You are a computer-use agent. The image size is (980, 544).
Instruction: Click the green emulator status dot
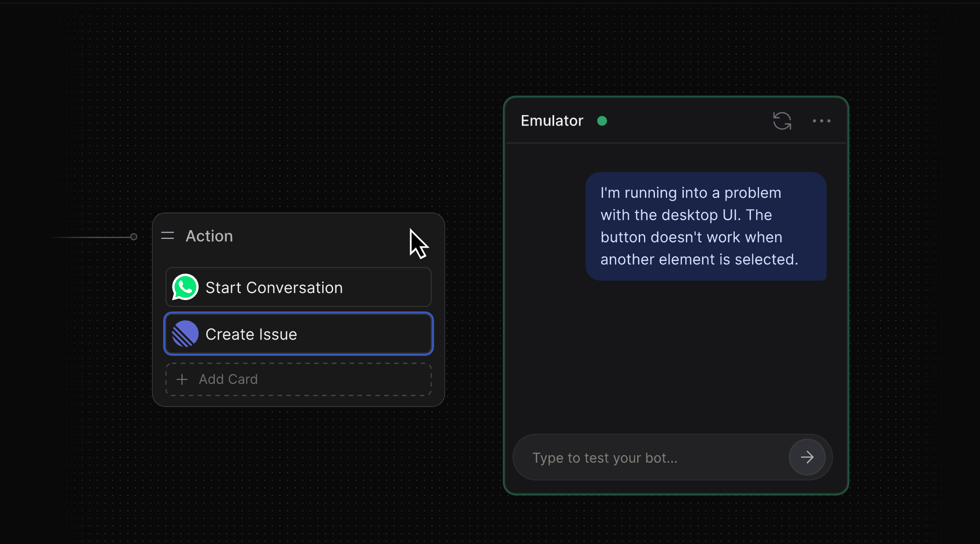pyautogui.click(x=602, y=121)
